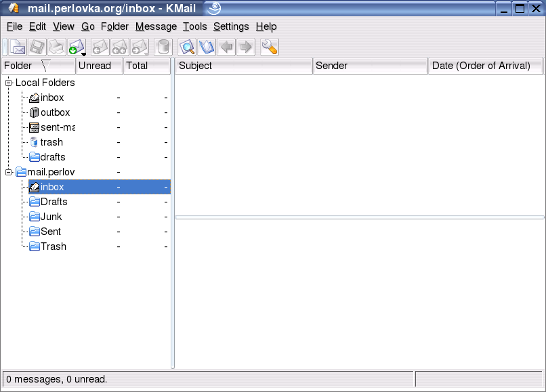Screen dimensions: 546x392
Task: Open the Folder menu
Action: coord(114,26)
